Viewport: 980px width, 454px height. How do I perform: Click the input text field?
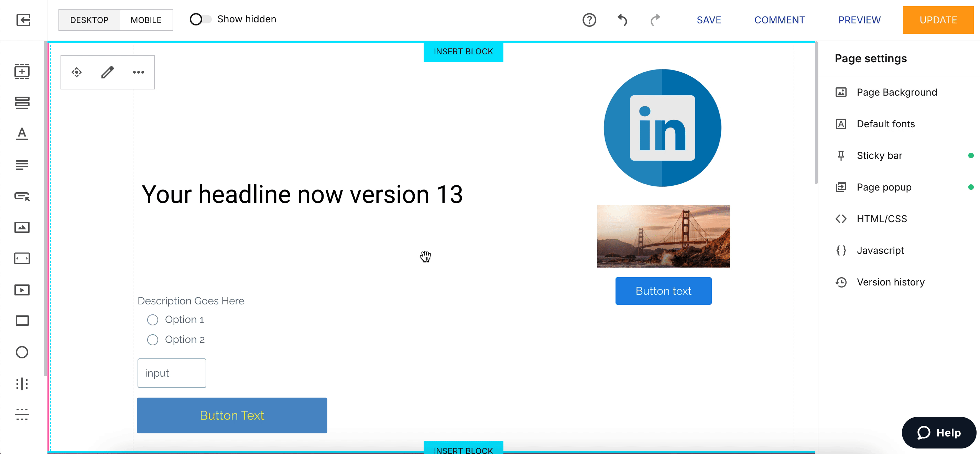pyautogui.click(x=172, y=373)
